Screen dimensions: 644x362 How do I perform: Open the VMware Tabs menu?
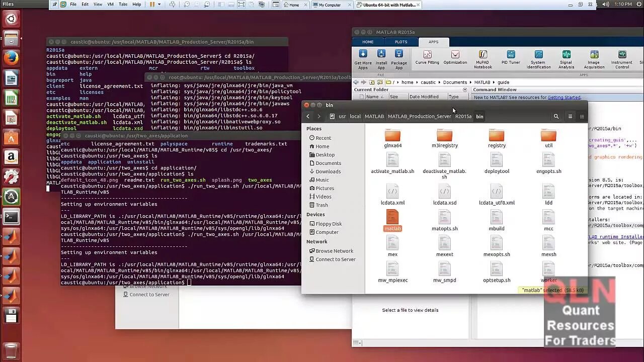pyautogui.click(x=123, y=5)
